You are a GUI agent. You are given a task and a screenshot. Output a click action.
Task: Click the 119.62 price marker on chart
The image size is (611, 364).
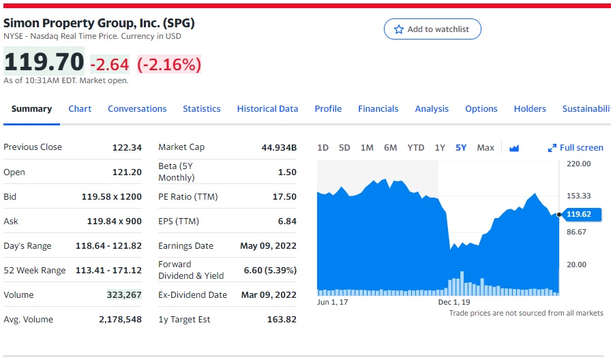click(583, 214)
